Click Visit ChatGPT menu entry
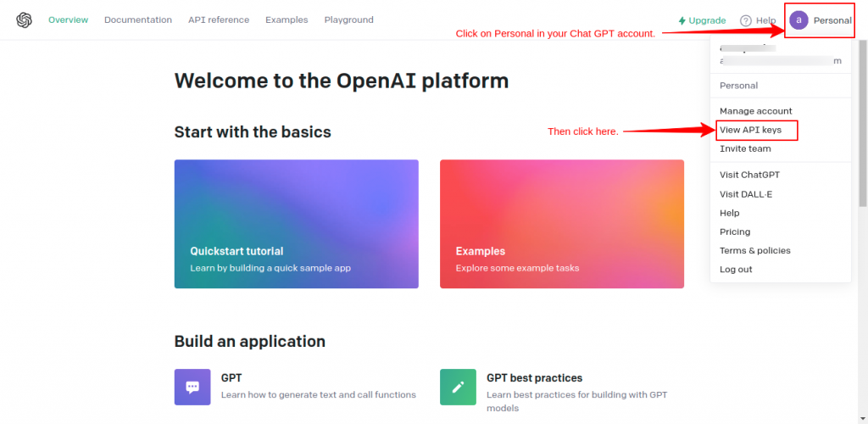 tap(749, 175)
